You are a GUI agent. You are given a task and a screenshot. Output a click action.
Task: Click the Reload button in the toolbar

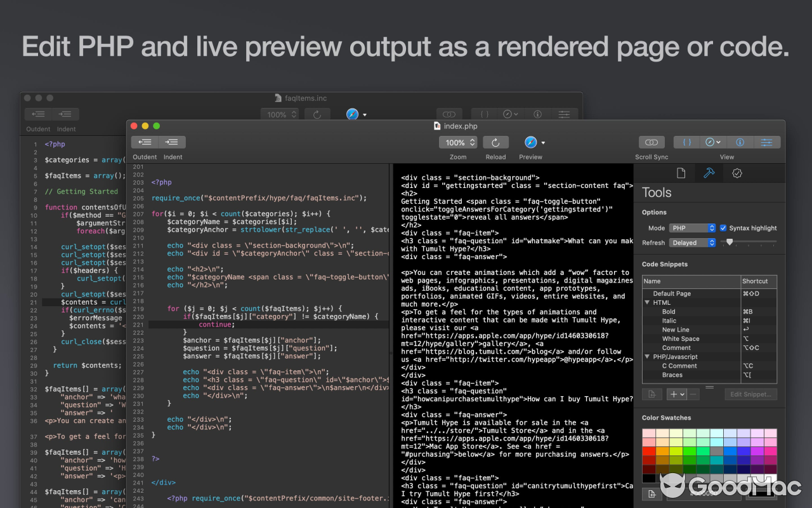(x=495, y=142)
